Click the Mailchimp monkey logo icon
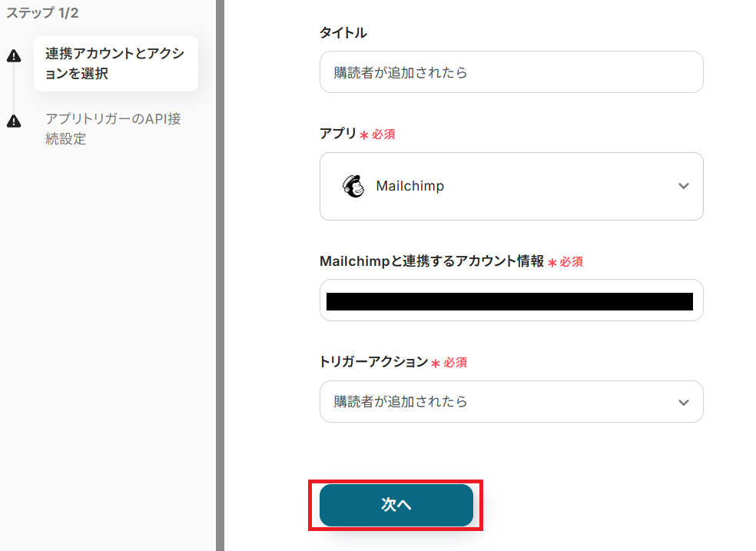This screenshot has width=756, height=551. tap(353, 186)
